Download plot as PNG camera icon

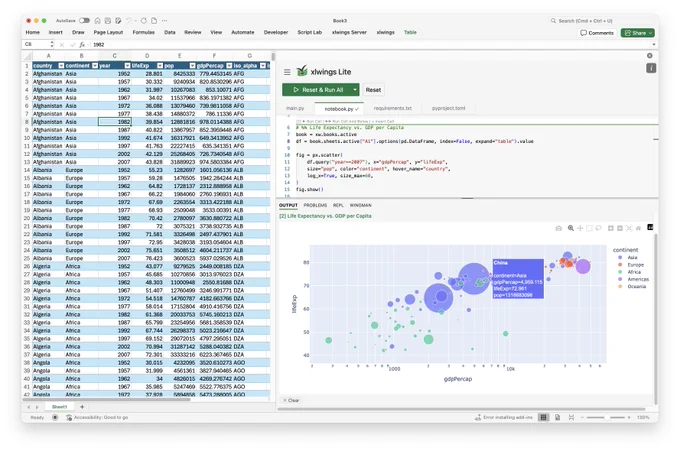(x=559, y=228)
